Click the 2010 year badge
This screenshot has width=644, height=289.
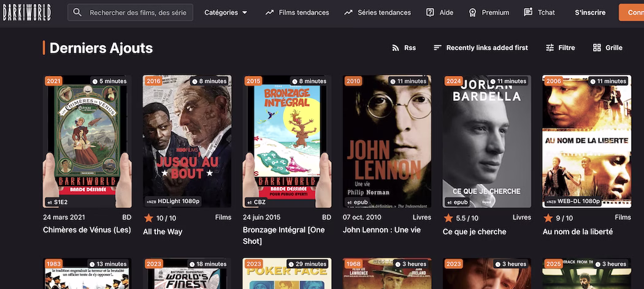353,81
